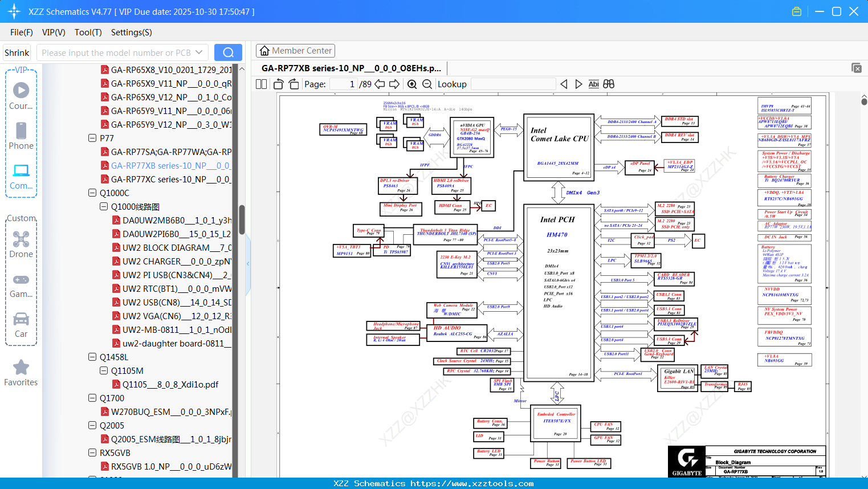Click the collapse handle between tree and viewer

coord(248,263)
